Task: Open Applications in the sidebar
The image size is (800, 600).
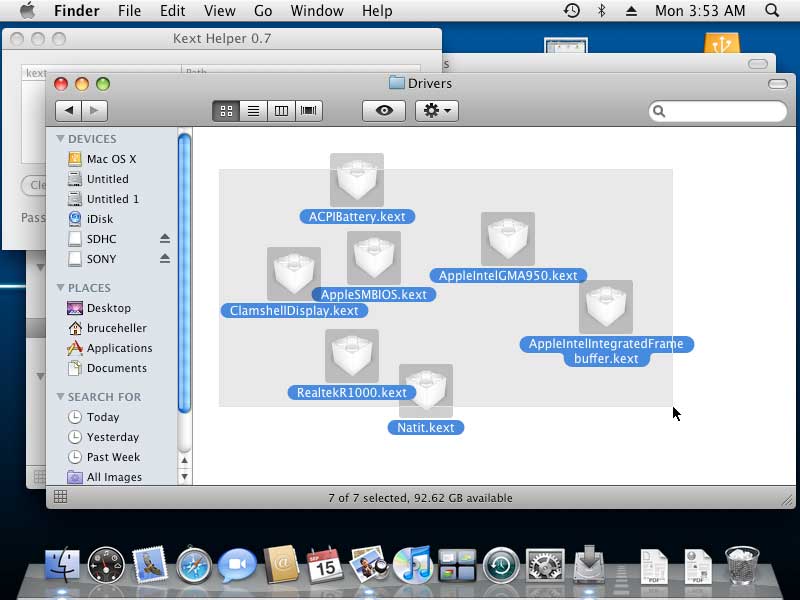Action: tap(110, 348)
